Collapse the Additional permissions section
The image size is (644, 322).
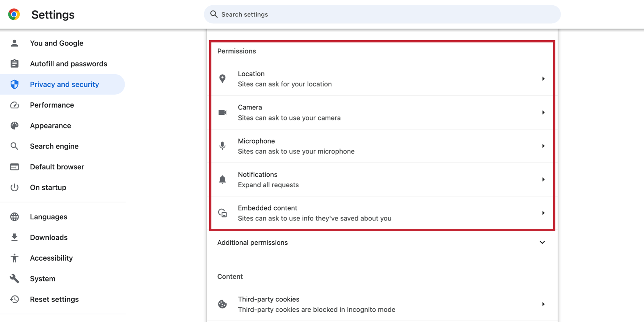tap(542, 242)
